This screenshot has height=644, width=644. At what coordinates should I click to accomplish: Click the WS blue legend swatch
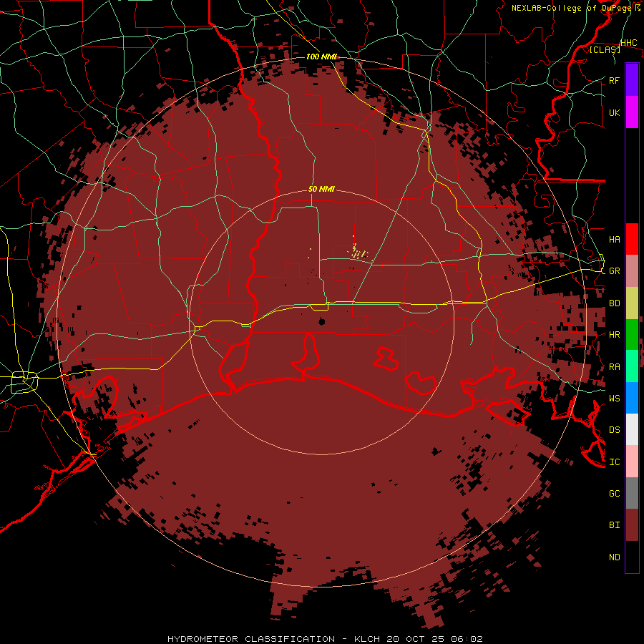pos(632,398)
